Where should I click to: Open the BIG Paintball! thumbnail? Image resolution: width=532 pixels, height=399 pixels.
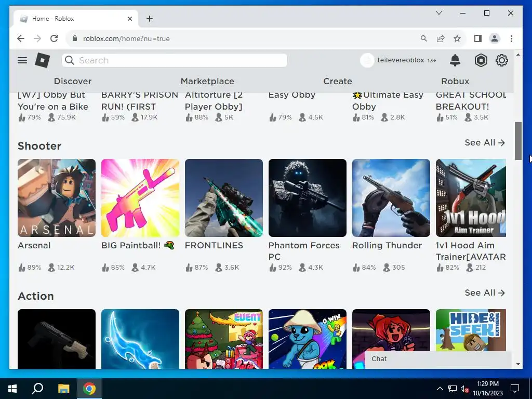[x=140, y=198]
